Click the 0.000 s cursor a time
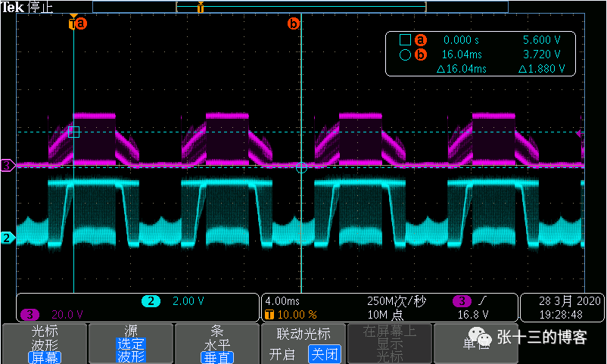Image resolution: width=607 pixels, height=364 pixels. tap(461, 40)
